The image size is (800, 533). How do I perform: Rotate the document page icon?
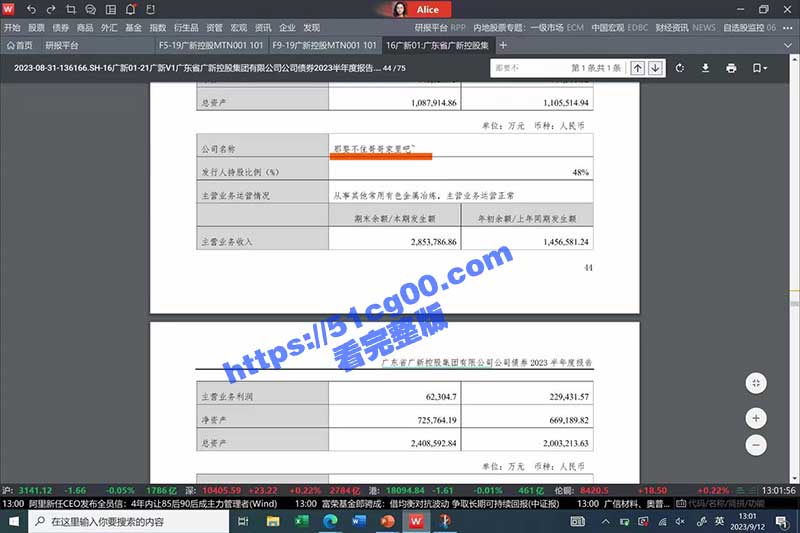[x=680, y=68]
